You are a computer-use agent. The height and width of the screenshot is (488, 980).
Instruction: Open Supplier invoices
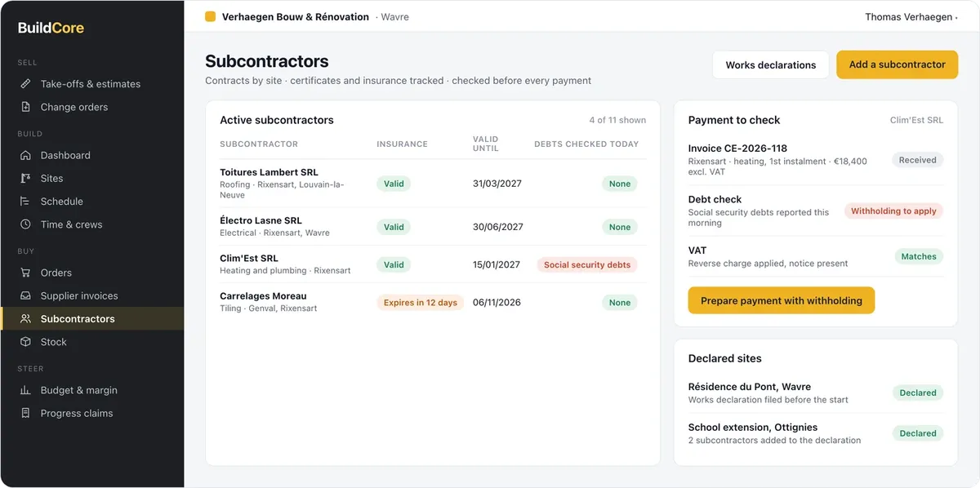pyautogui.click(x=91, y=295)
